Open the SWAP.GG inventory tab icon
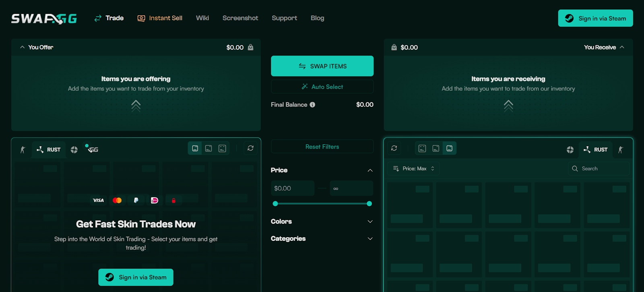The width and height of the screenshot is (644, 292). pyautogui.click(x=93, y=149)
